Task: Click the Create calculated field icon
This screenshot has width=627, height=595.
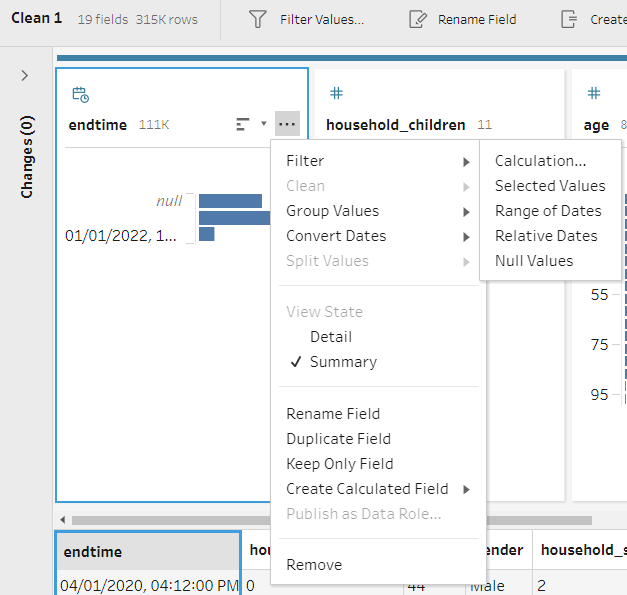Action: [x=569, y=19]
